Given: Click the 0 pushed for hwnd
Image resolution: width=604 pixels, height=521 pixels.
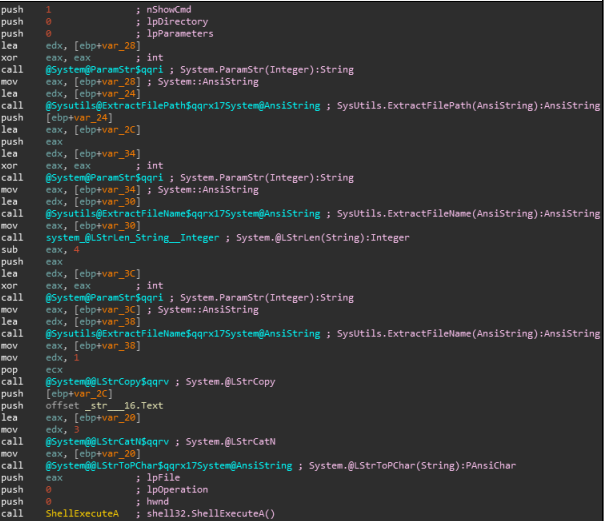Looking at the screenshot, I should click(49, 501).
